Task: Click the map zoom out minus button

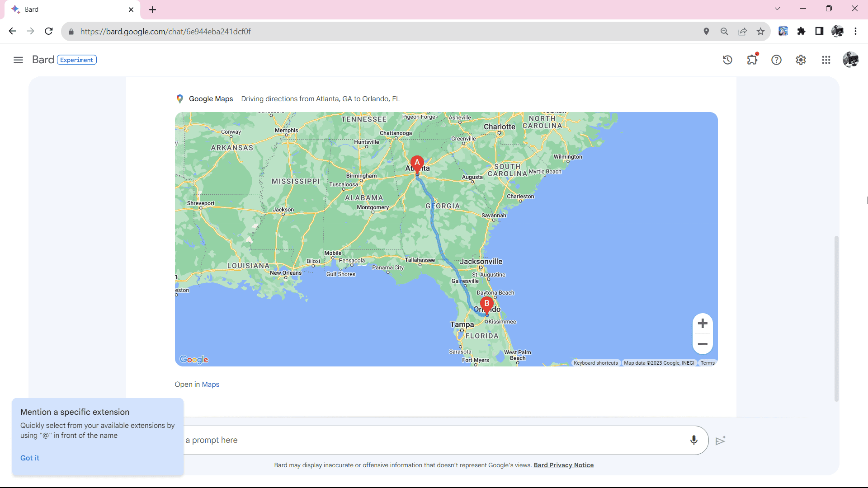Action: point(703,344)
